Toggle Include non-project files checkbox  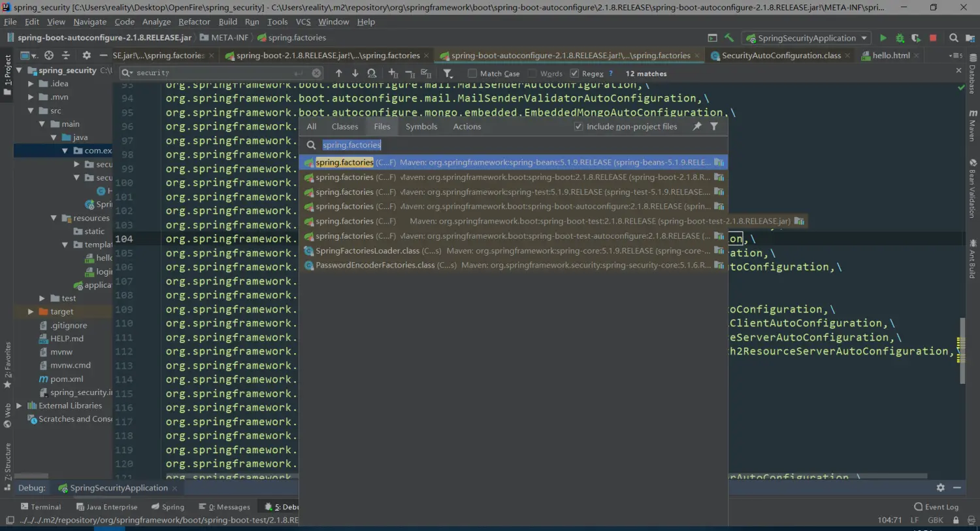coord(578,126)
